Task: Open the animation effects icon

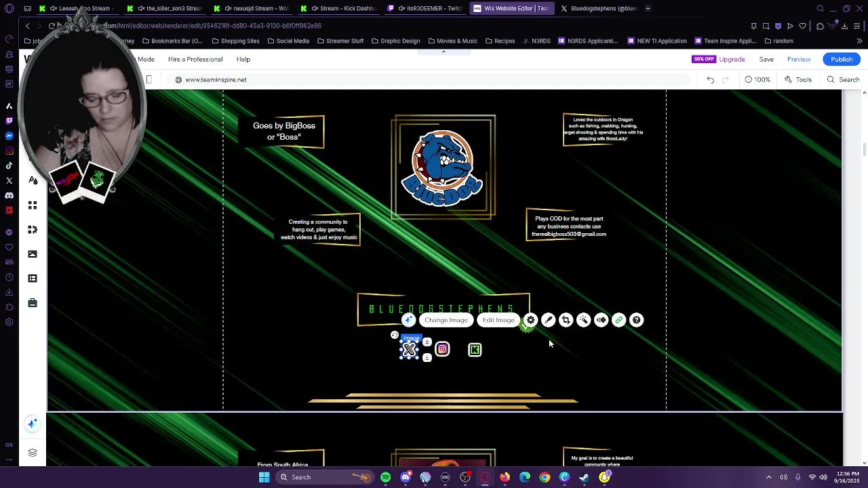Action: [601, 320]
